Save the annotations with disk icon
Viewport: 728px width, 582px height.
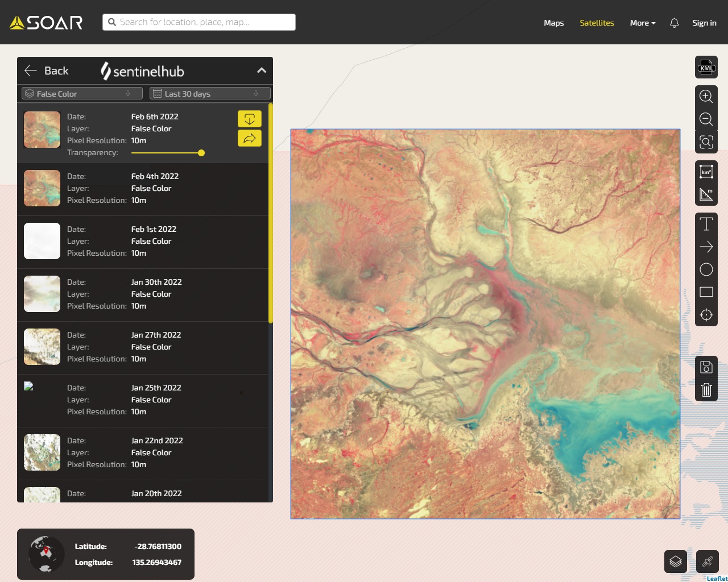click(706, 367)
